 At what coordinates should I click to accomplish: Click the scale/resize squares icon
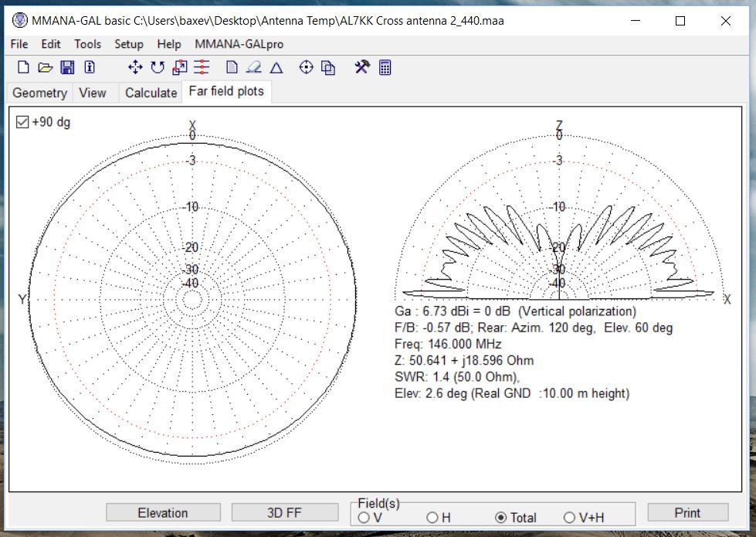(x=180, y=67)
